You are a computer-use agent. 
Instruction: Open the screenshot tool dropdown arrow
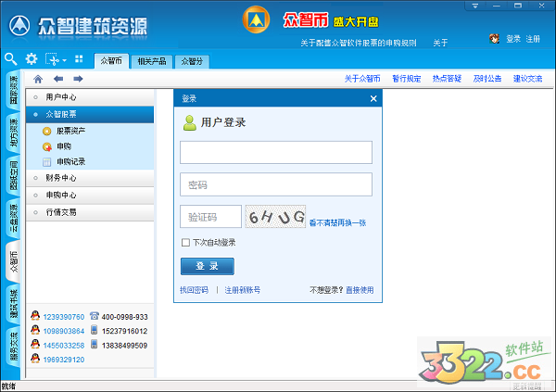tap(65, 60)
